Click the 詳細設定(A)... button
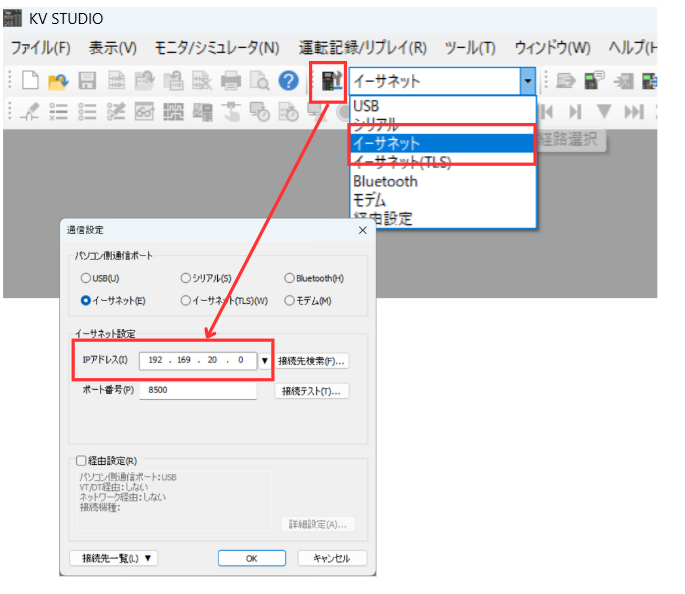The width and height of the screenshot is (685, 594). pos(318,524)
